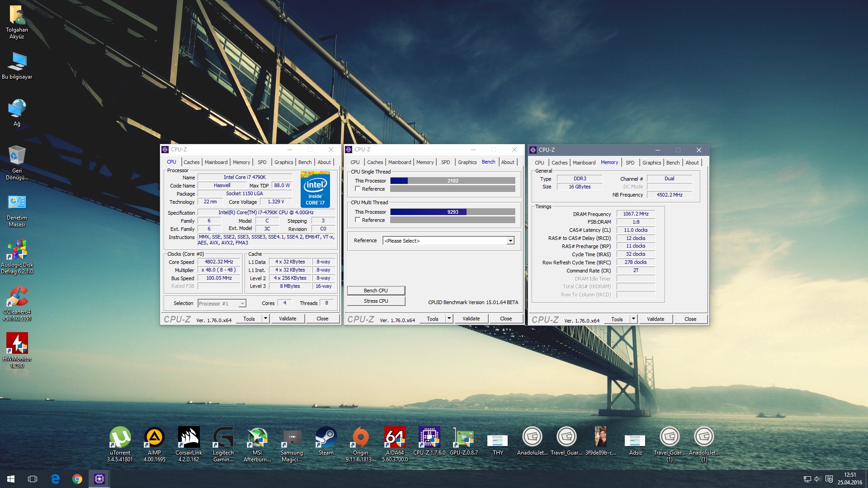Expand Tools dropdown arrow in Memory window

633,319
